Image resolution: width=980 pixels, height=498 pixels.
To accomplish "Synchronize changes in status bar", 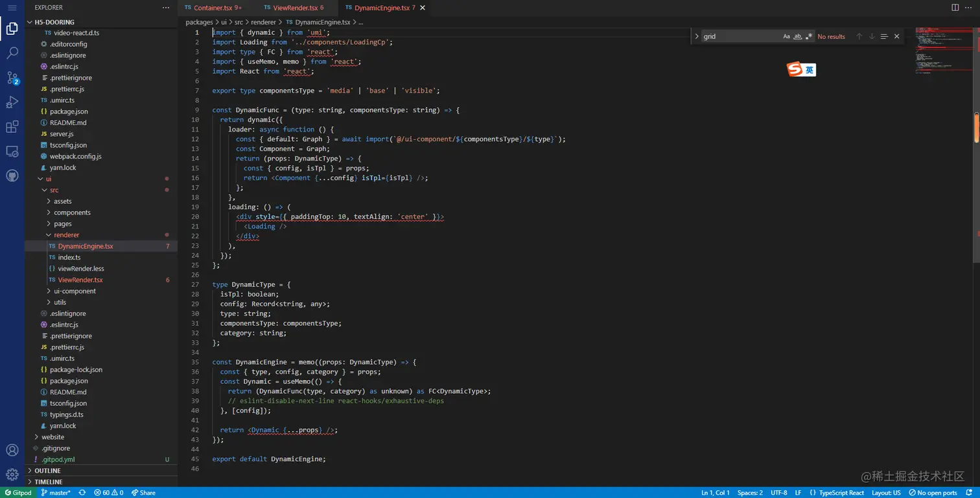I will pos(82,493).
